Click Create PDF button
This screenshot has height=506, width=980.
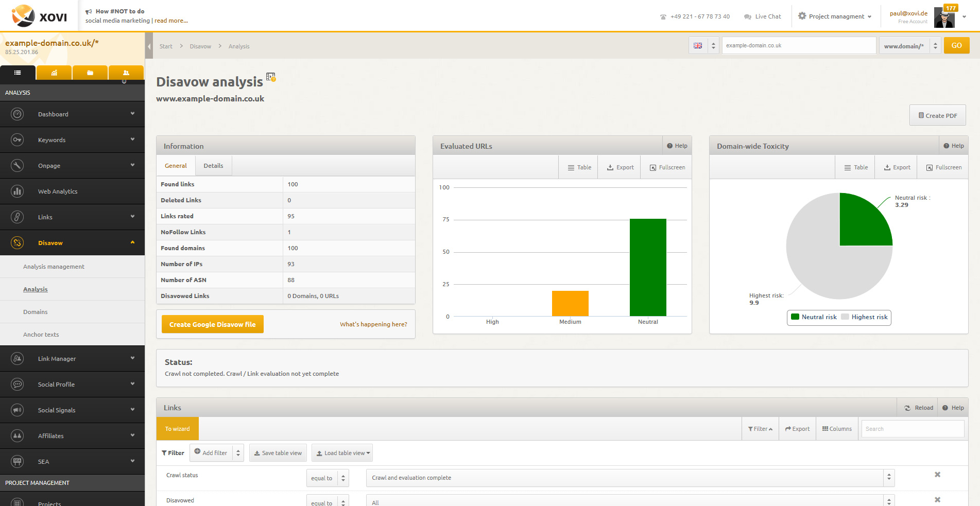937,115
